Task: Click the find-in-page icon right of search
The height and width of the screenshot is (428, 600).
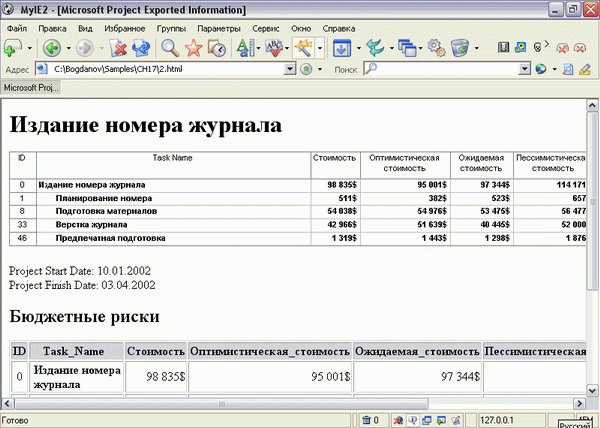Action: pos(568,69)
